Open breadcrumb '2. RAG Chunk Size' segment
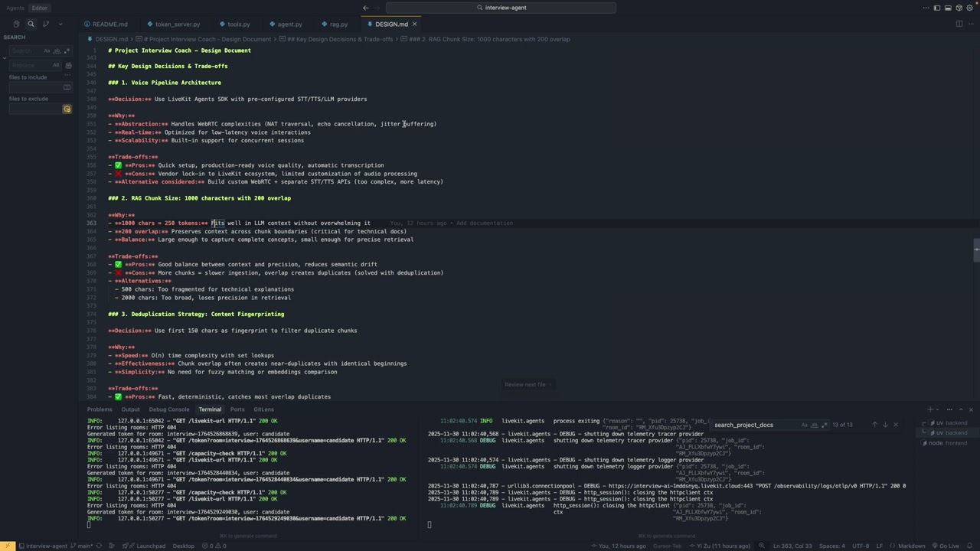This screenshot has width=980, height=551. (485, 39)
